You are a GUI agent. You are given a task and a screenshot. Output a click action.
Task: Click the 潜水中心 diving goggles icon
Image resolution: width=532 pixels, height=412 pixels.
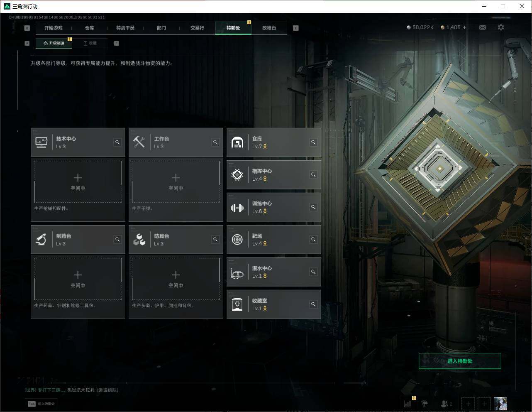[237, 274]
